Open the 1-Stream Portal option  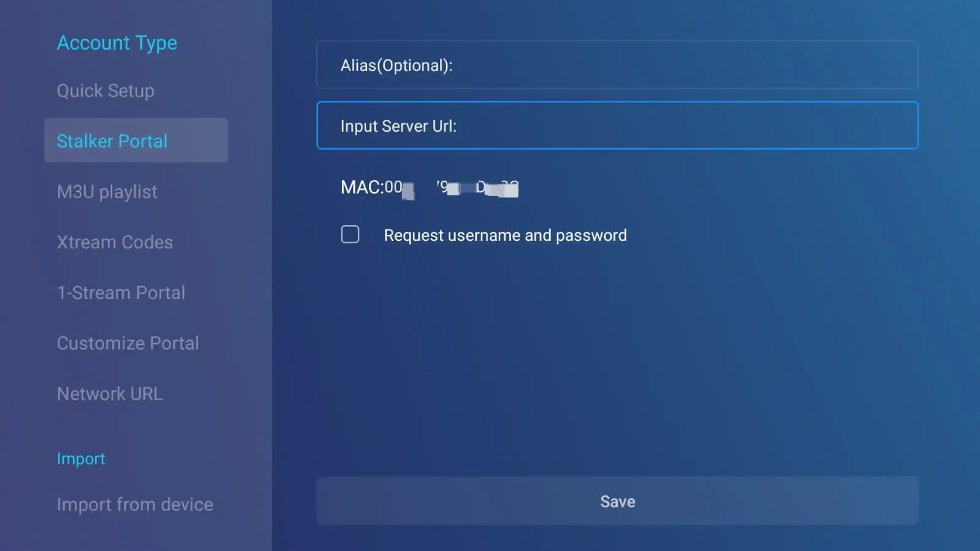point(121,292)
